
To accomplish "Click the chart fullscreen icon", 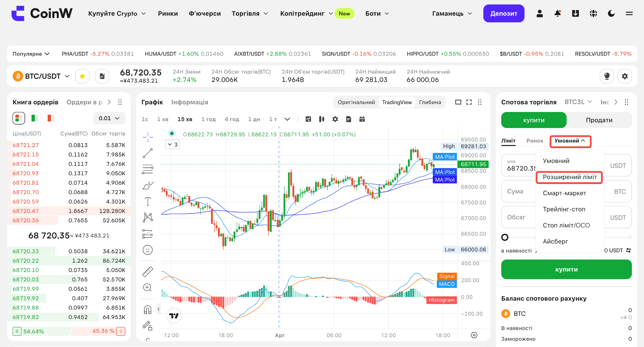I will 469,102.
